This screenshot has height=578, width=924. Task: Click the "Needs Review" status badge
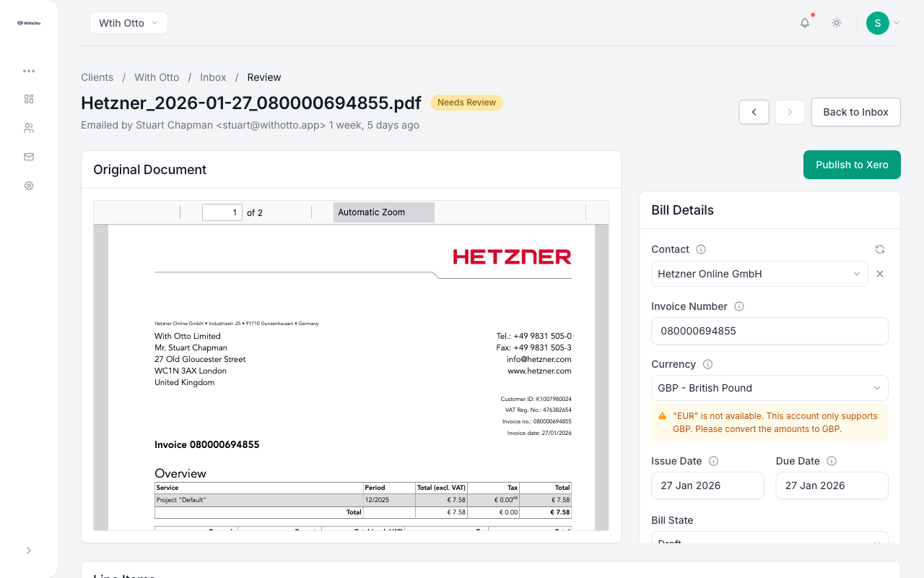[x=466, y=103]
